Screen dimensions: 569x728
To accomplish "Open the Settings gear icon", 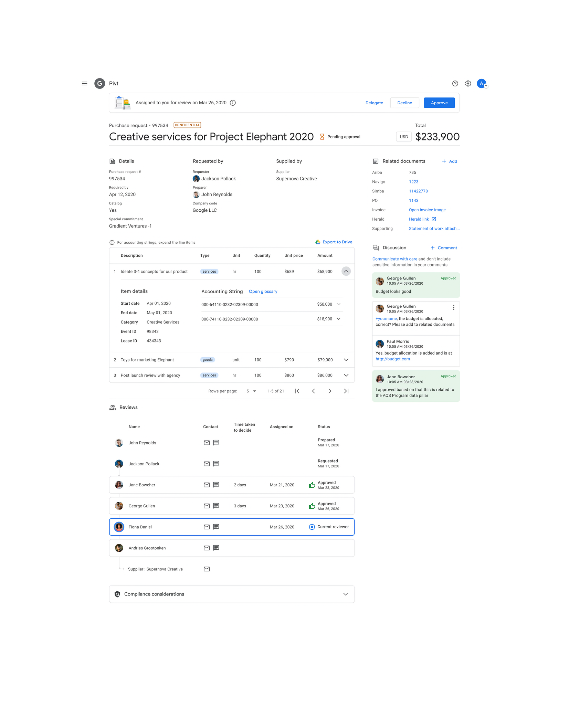I will click(468, 83).
